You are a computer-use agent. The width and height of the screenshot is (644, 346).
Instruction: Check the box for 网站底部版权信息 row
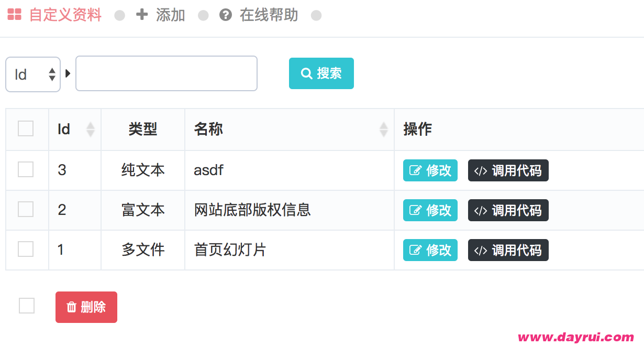point(26,209)
